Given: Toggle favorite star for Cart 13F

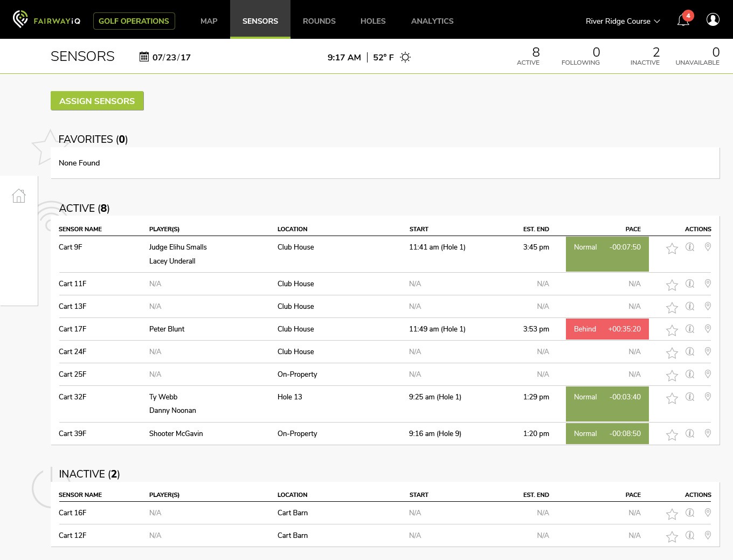Looking at the screenshot, I should coord(672,308).
